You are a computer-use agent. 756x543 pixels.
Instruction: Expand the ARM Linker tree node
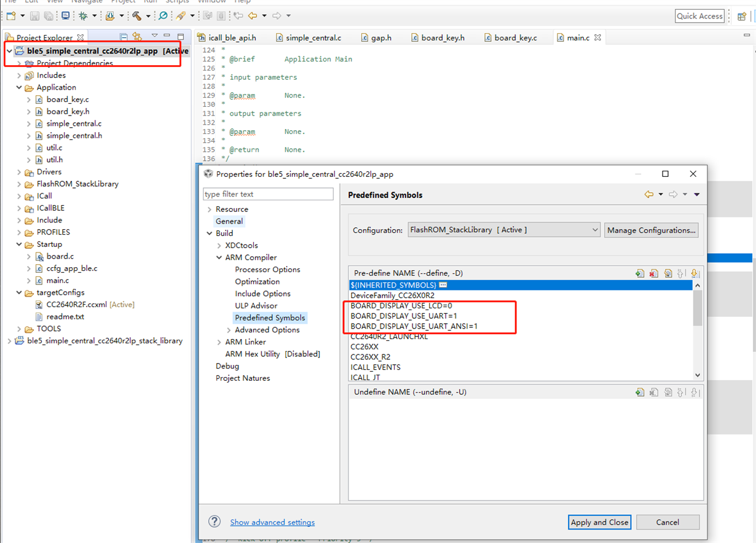[x=219, y=342]
